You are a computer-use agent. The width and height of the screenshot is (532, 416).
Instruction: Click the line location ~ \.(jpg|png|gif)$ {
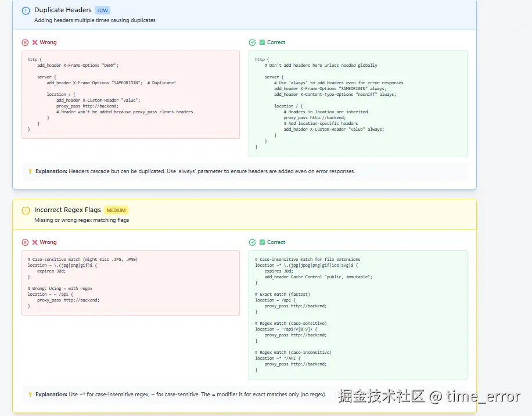point(62,265)
